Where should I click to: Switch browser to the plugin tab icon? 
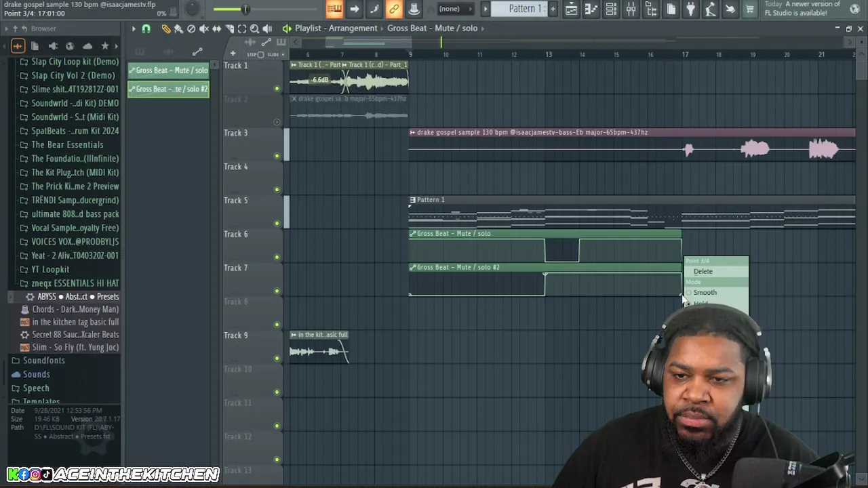(x=52, y=46)
